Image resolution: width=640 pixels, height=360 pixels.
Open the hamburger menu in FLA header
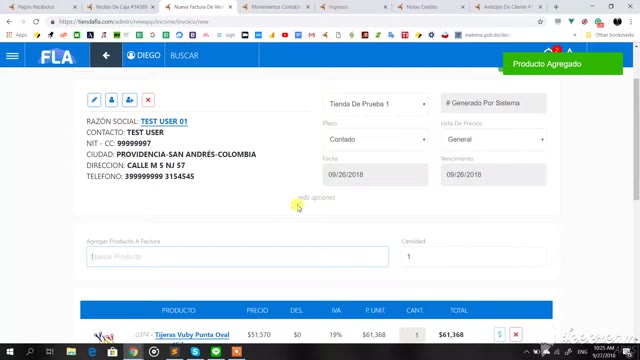point(12,56)
